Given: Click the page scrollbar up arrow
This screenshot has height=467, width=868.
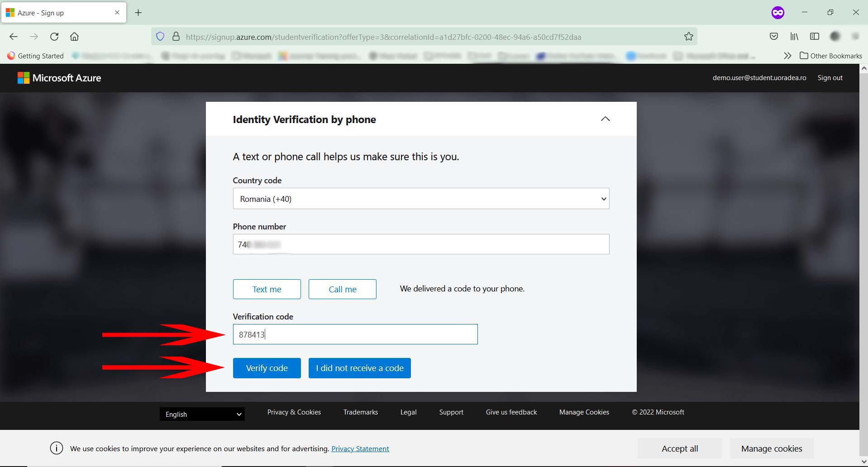Looking at the screenshot, I should coord(863,69).
